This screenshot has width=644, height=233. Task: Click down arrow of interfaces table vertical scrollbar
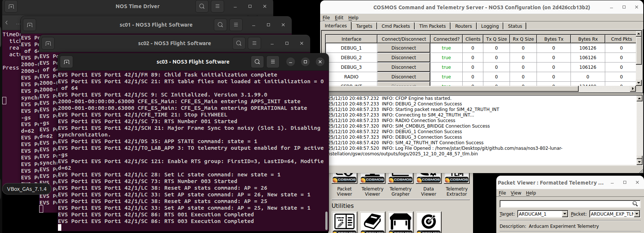[x=639, y=83]
